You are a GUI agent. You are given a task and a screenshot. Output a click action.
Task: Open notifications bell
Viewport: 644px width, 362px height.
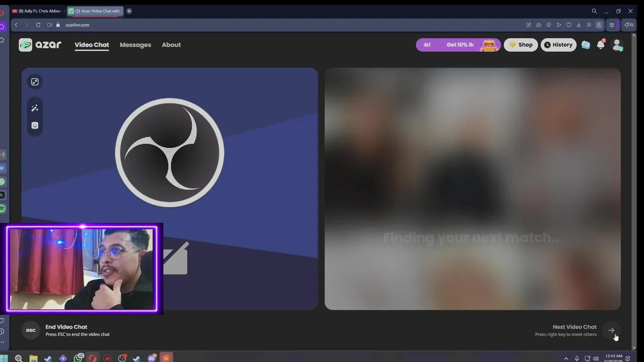[x=601, y=45]
